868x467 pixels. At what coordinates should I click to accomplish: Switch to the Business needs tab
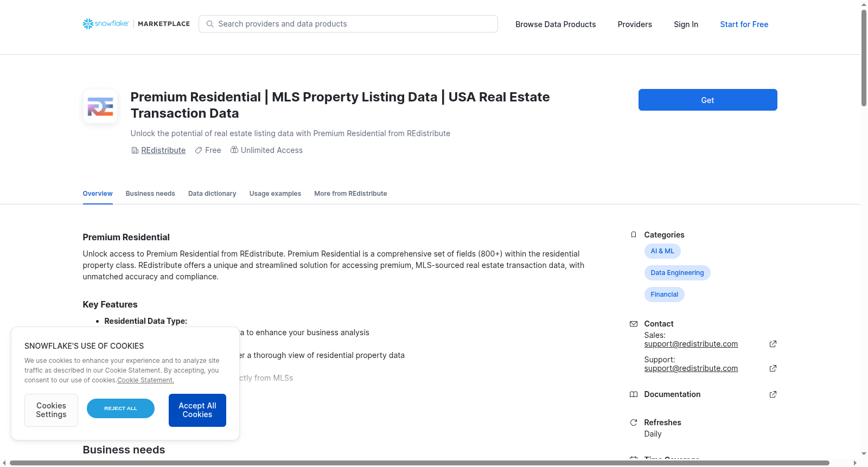tap(150, 194)
